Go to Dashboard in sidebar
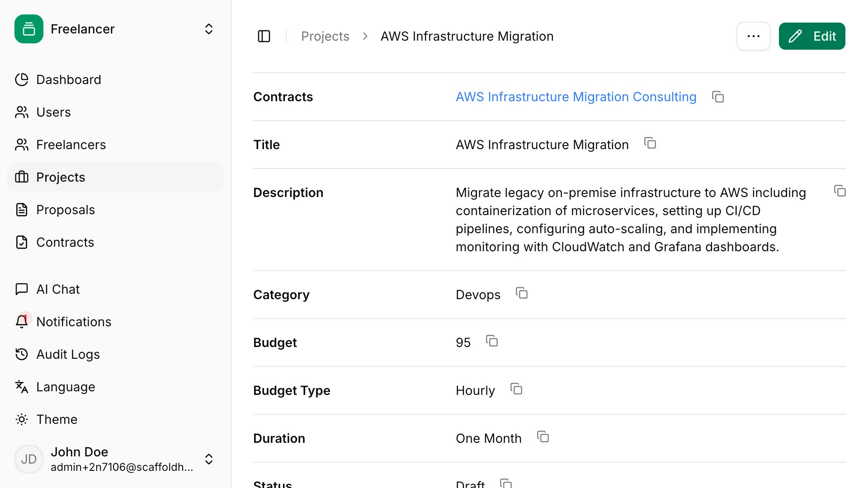 69,80
